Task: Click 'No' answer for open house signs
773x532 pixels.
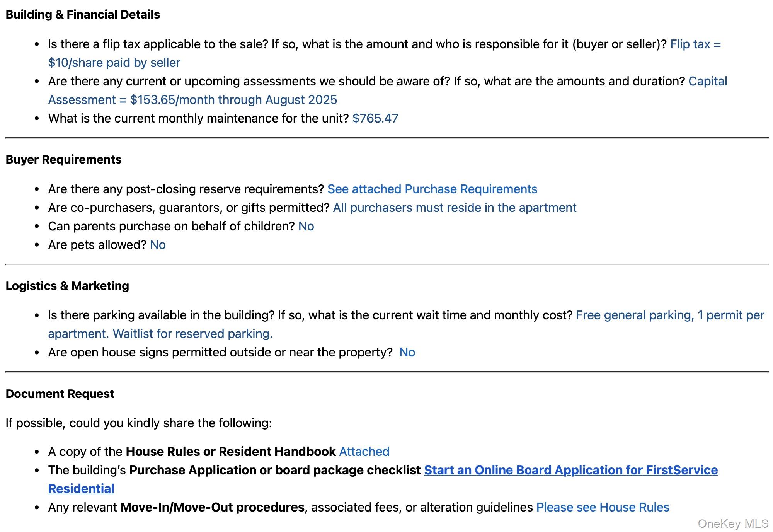Action: click(x=407, y=352)
